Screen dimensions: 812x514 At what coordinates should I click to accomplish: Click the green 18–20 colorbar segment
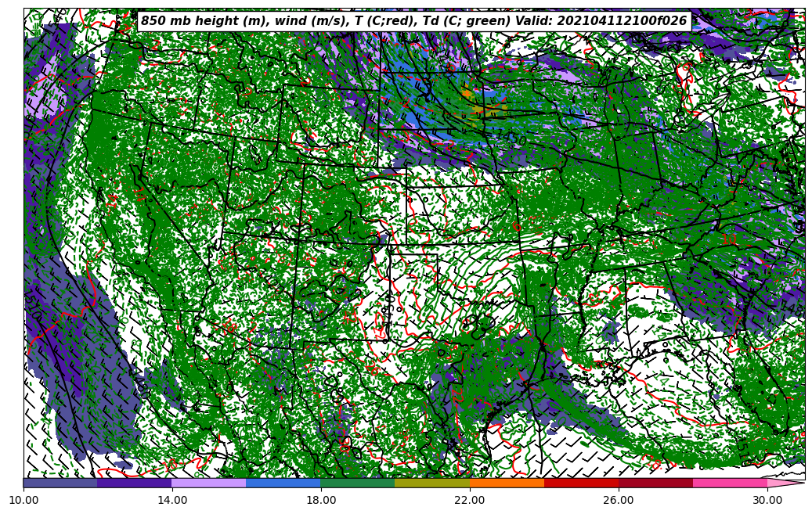[358, 483]
